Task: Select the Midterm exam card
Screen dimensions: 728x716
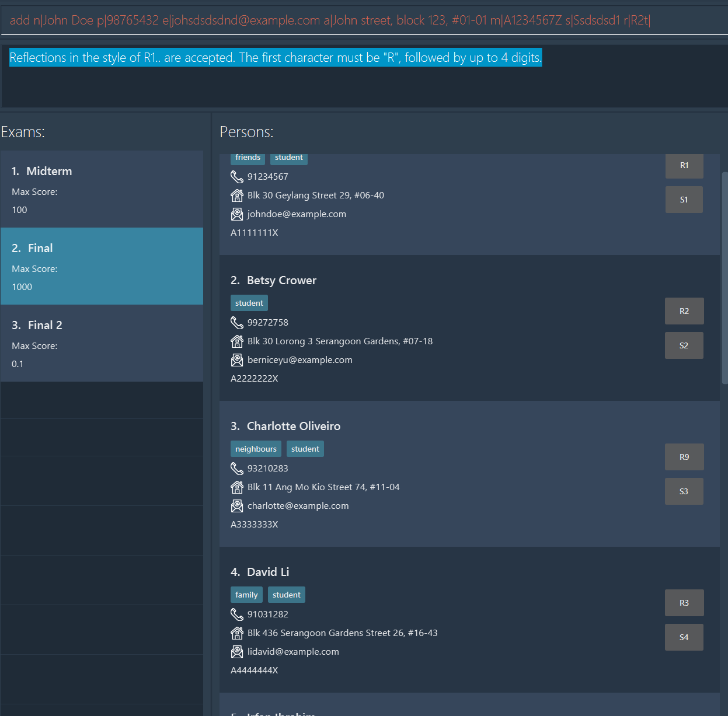Action: click(102, 189)
